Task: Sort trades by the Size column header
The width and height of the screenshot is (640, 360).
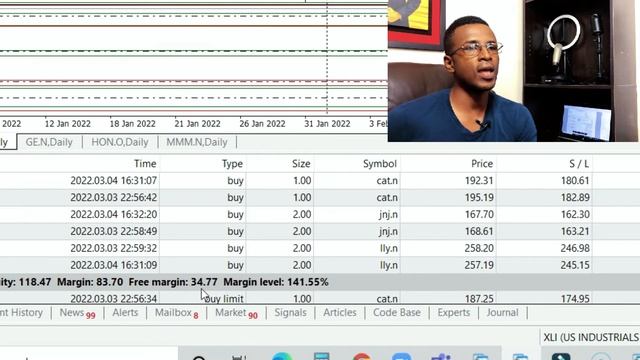Action: [301, 164]
